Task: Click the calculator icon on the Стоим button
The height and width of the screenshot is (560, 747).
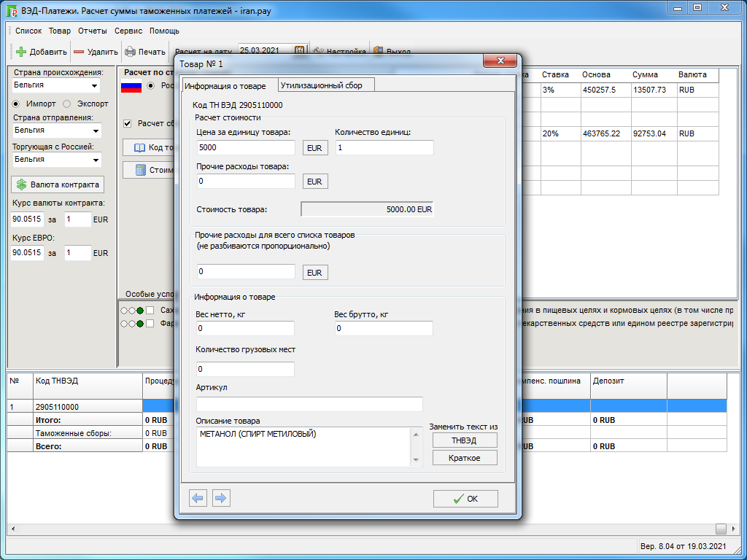Action: [140, 170]
